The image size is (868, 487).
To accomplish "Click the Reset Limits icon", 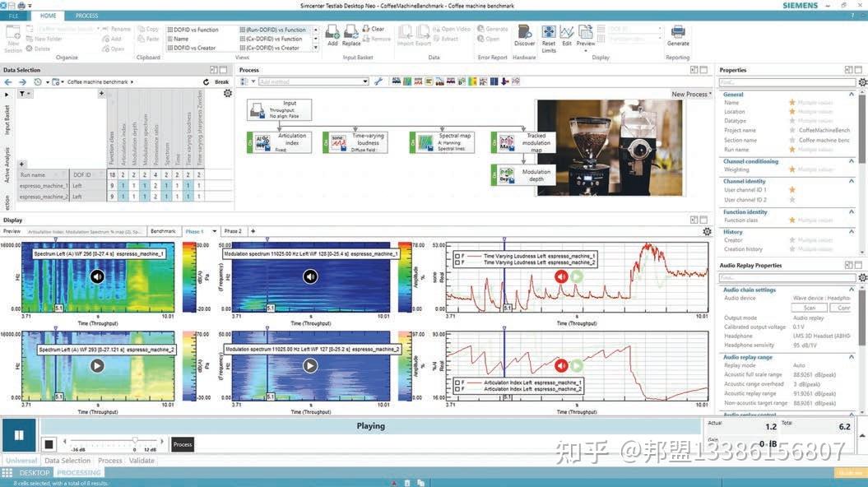I will click(549, 34).
